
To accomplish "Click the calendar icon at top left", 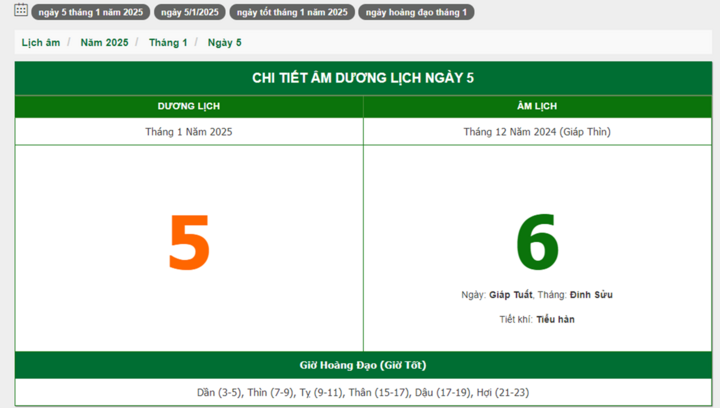I will click(x=21, y=11).
